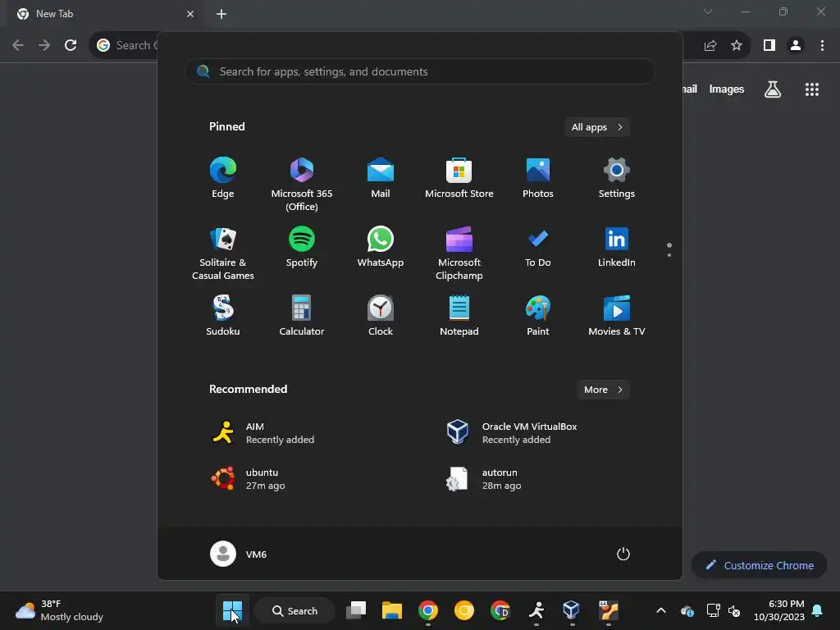Open the OneDrive cloud tray icon

point(687,610)
